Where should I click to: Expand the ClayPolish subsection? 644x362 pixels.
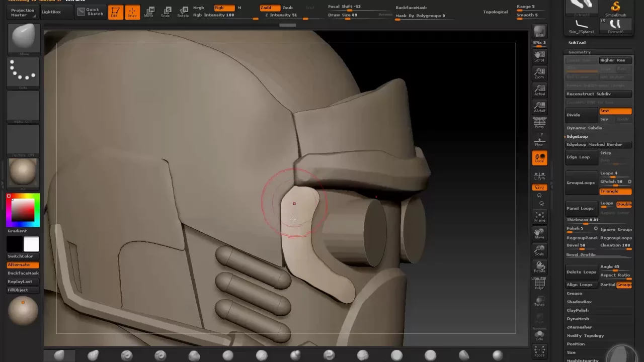[578, 310]
